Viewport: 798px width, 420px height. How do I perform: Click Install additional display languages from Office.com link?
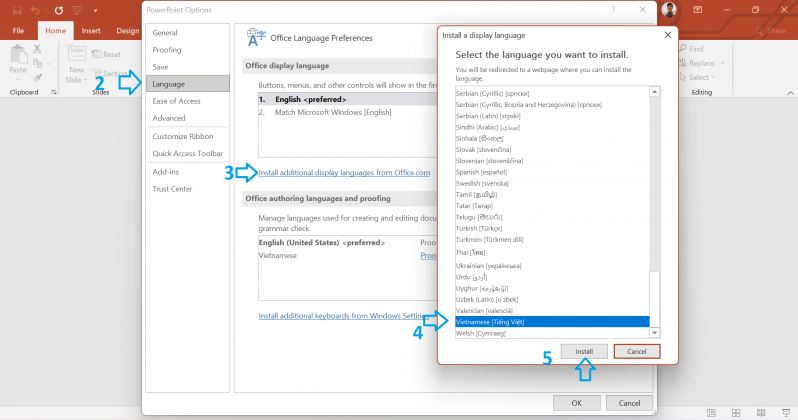[344, 173]
